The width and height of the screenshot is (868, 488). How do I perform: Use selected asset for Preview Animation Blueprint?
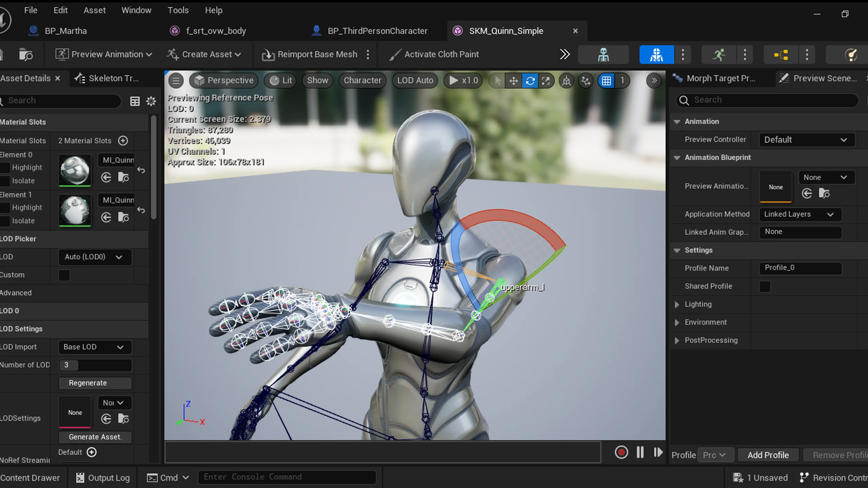coord(807,194)
